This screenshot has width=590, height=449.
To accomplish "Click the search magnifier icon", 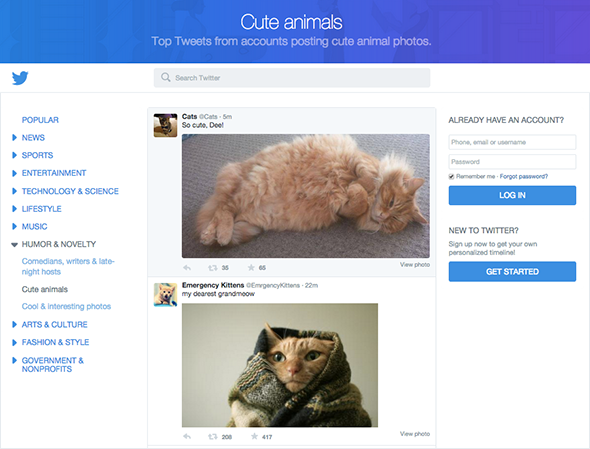I will [166, 78].
